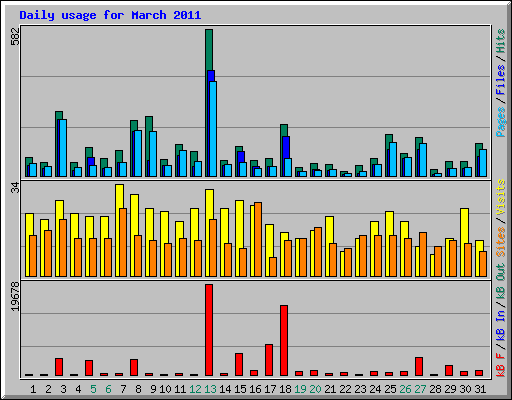Click the 582 y-axis maximum value
The image size is (512, 400).
[15, 36]
